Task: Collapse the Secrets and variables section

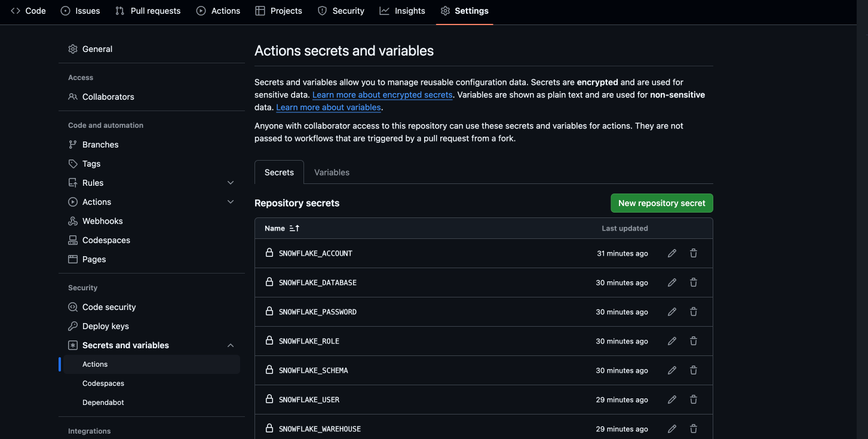Action: [231, 345]
